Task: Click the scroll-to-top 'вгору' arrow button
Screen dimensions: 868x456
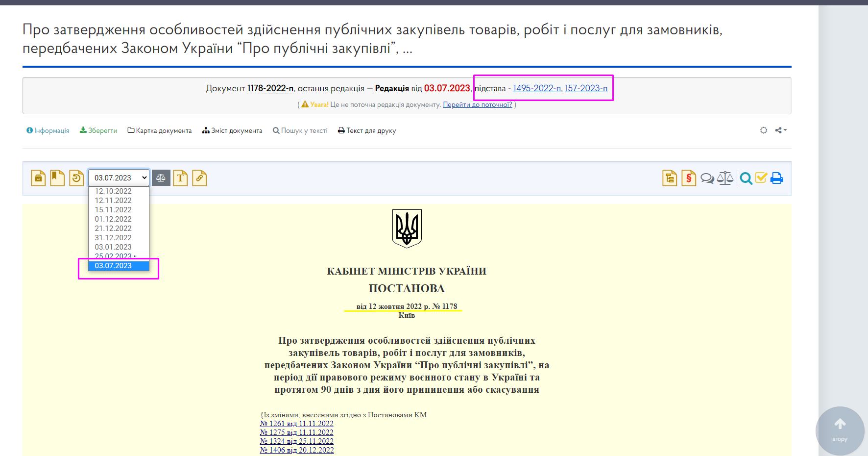Action: 840,431
